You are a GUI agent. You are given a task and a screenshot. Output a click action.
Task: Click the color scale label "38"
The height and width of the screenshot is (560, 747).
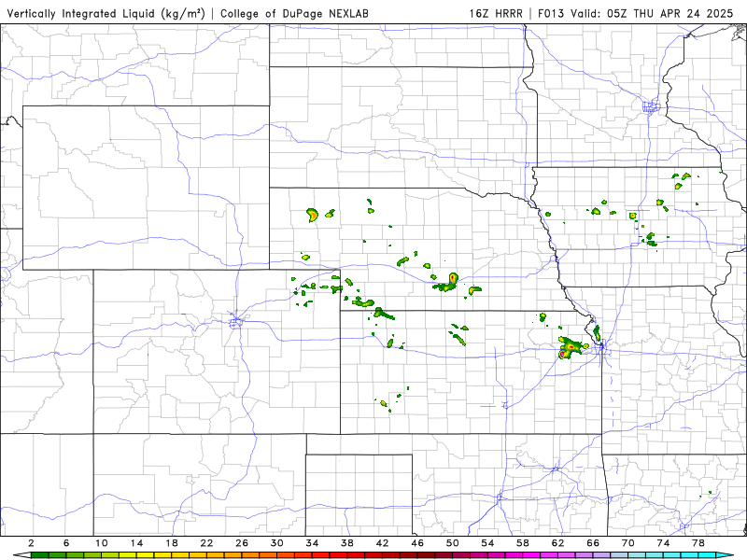347,543
